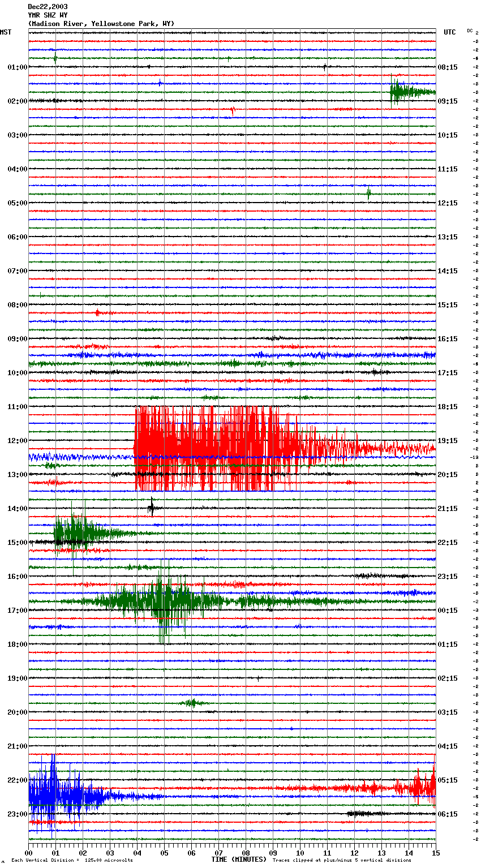This screenshot has width=481, height=868.
Task: Click the 23:15 UTC row label
Action: pyautogui.click(x=448, y=577)
